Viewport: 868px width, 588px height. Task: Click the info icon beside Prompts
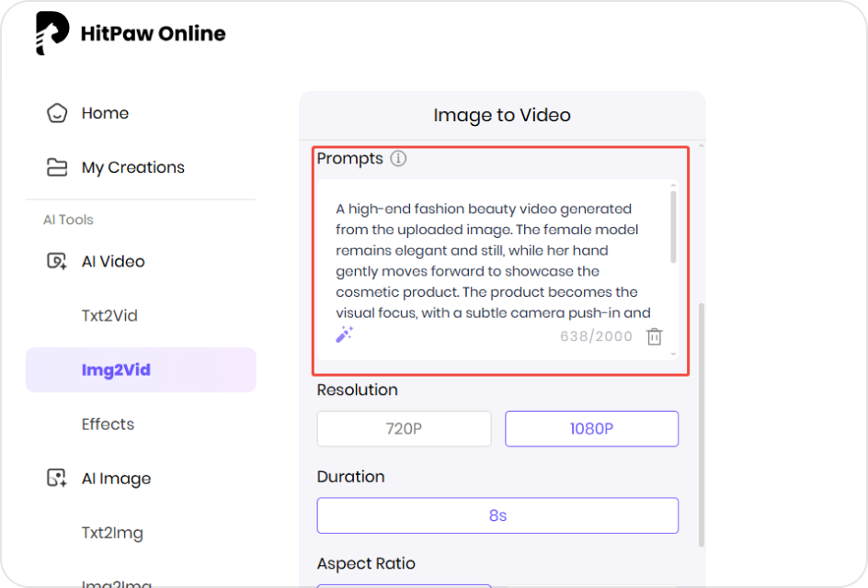[x=398, y=159]
